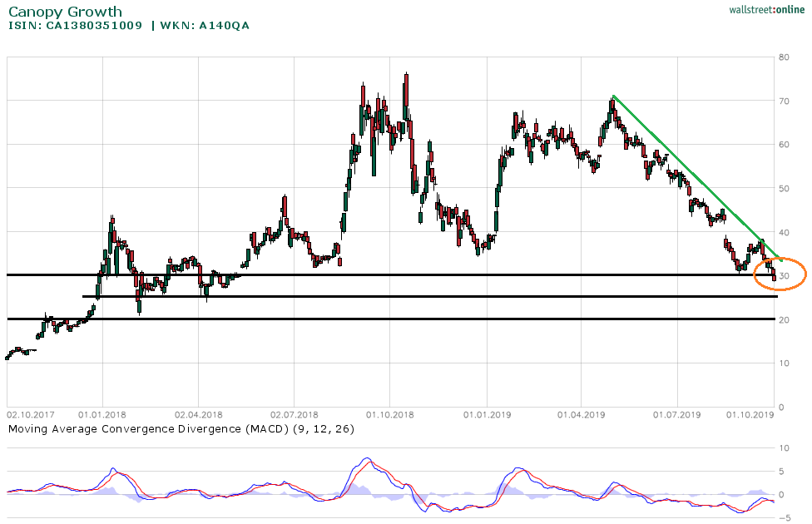Click the wallstreet:online logo
812x524 pixels.
(x=766, y=9)
